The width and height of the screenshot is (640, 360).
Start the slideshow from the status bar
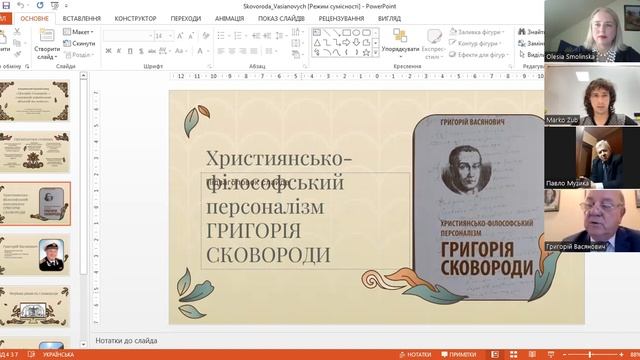click(551, 354)
